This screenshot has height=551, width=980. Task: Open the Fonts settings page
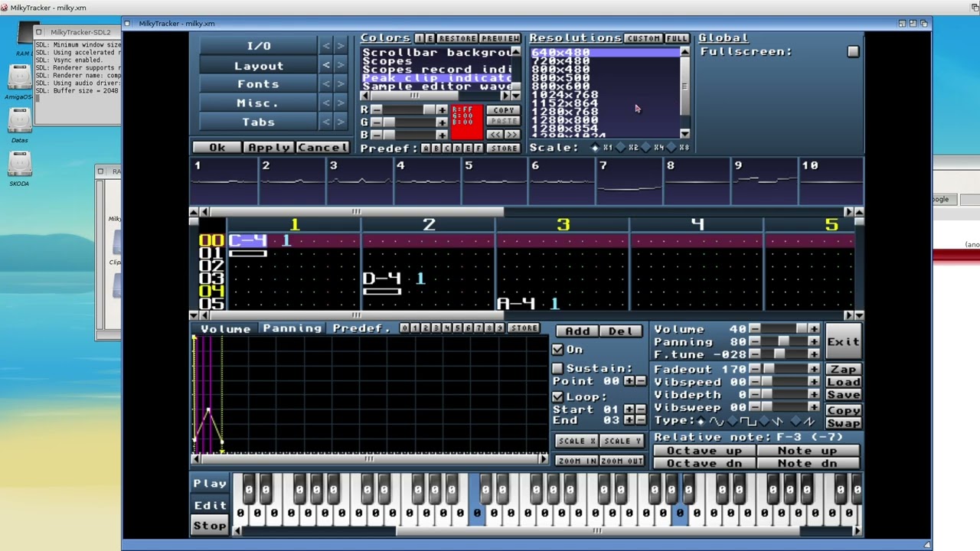point(259,84)
